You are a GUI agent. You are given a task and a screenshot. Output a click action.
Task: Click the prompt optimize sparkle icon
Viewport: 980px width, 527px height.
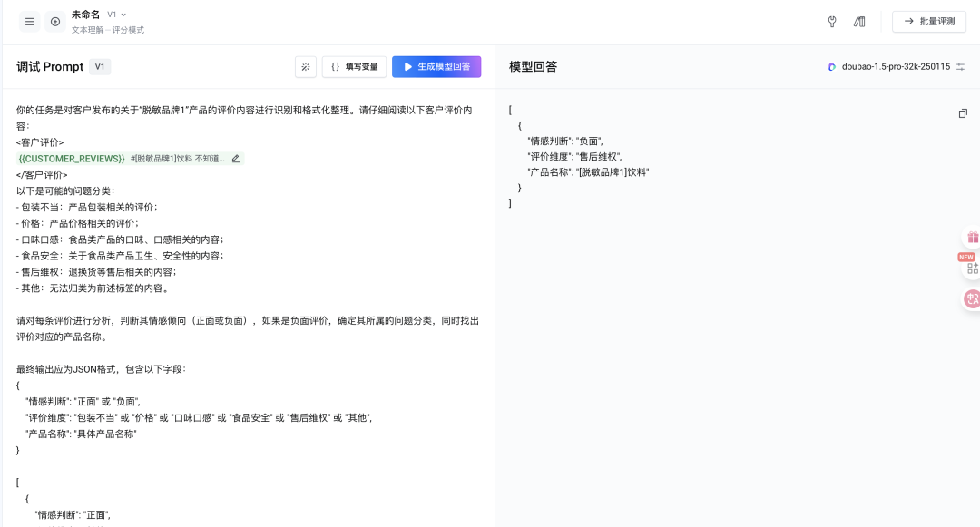(x=305, y=66)
